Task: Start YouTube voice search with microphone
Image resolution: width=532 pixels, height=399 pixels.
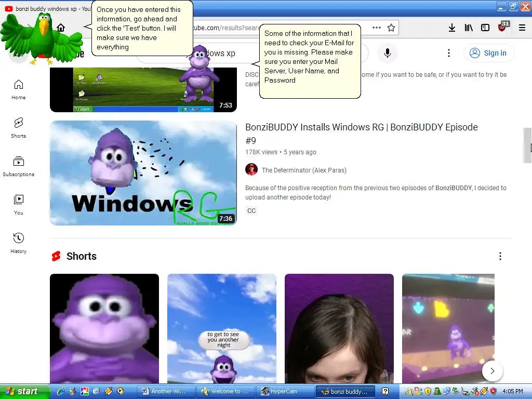Action: [388, 53]
